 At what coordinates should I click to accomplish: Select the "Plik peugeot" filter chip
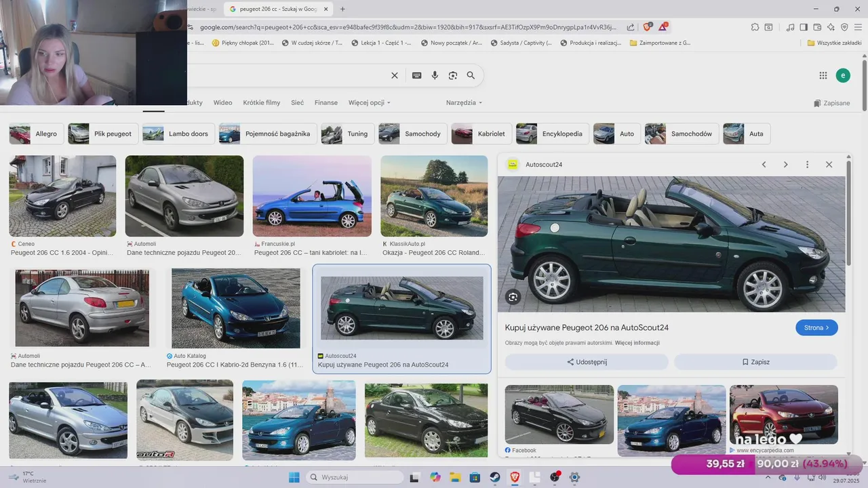pos(103,134)
